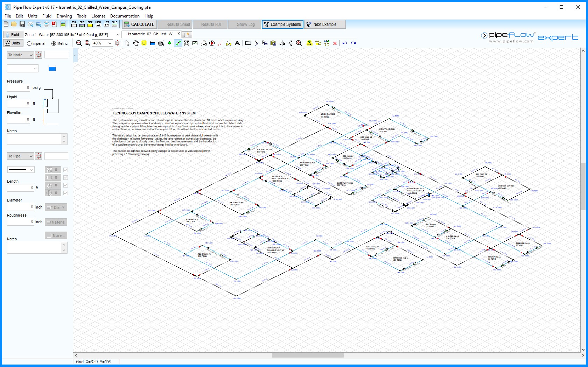
Task: Open the To Pipe dropdown
Action: tap(20, 156)
